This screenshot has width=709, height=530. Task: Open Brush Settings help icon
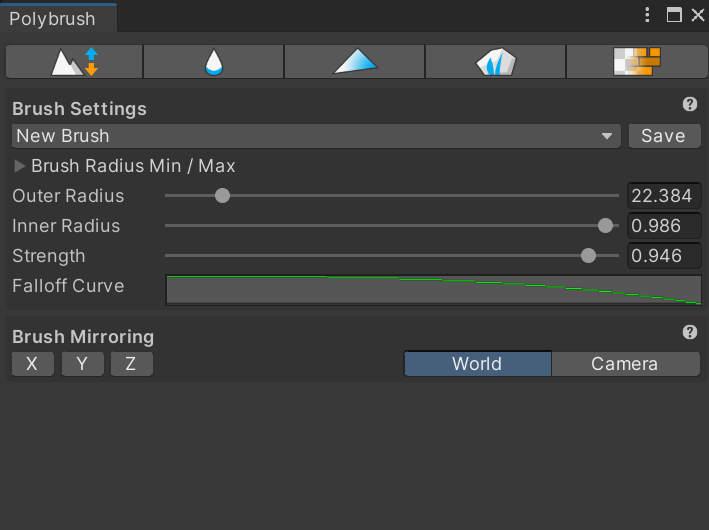coord(690,104)
